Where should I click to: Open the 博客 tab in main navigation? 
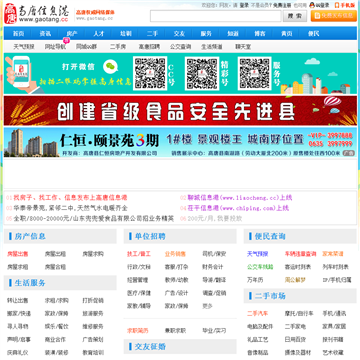[260, 33]
